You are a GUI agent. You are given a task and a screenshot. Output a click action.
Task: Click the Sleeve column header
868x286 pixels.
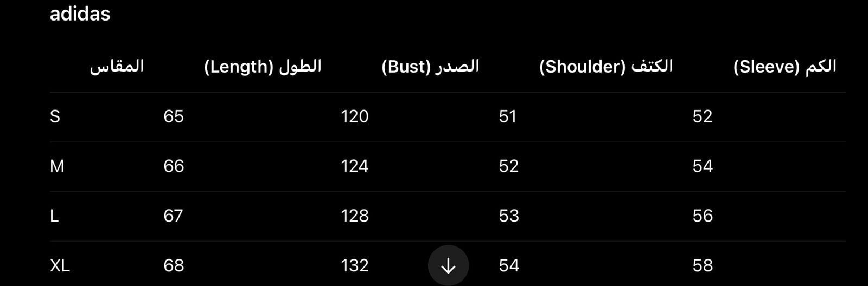click(784, 67)
